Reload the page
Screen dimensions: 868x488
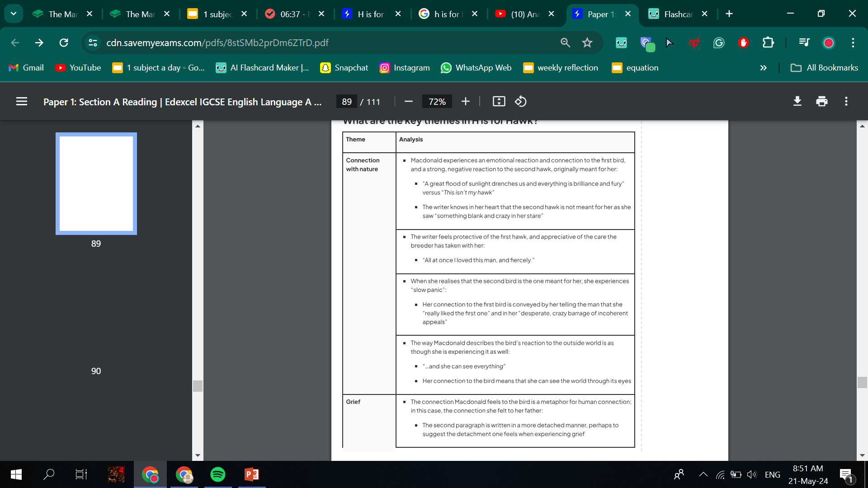tap(64, 42)
